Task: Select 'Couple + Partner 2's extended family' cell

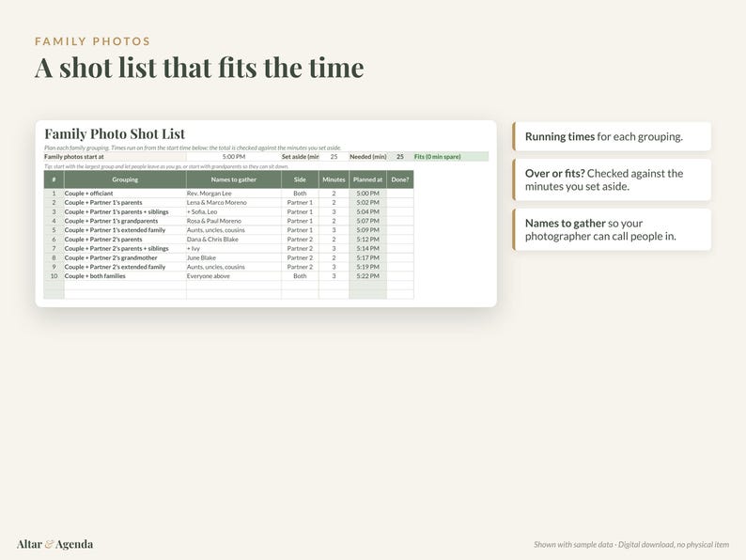Action: click(x=125, y=267)
